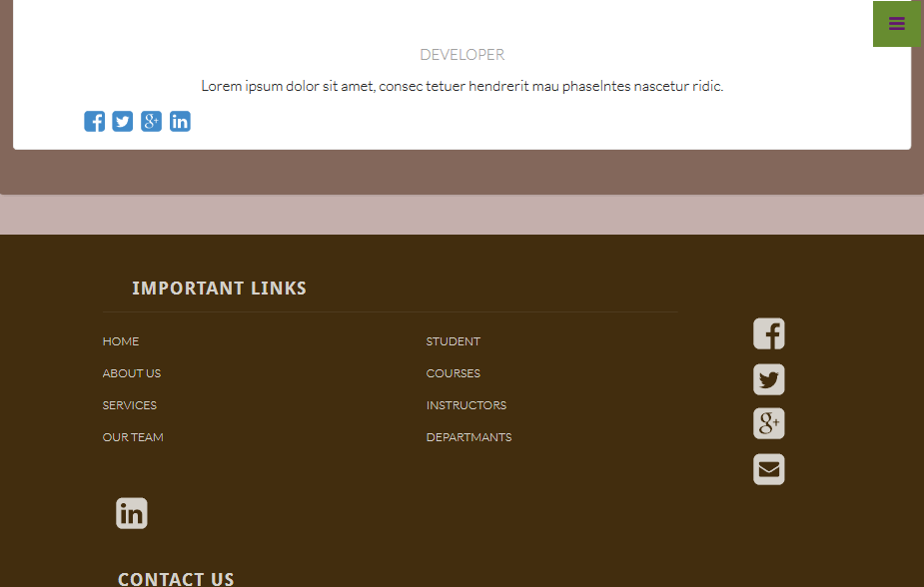Click the email envelope icon in the footer
The height and width of the screenshot is (587, 924).
click(x=768, y=469)
